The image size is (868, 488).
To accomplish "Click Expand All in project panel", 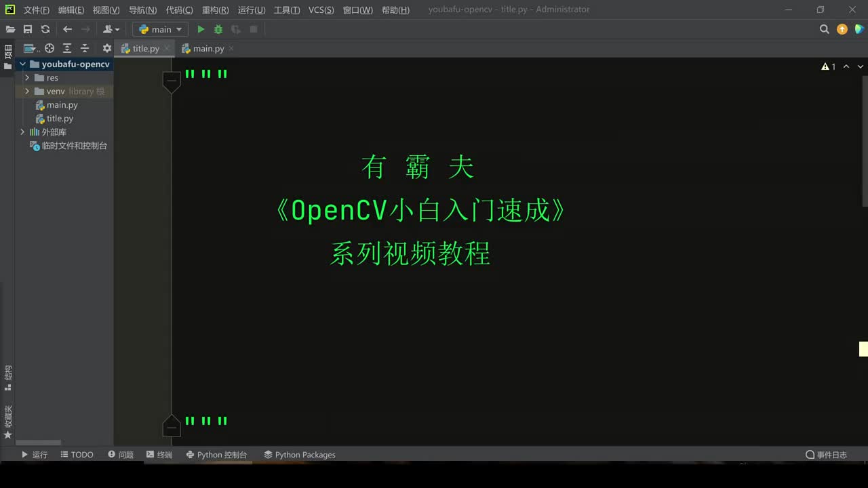I will click(x=67, y=48).
